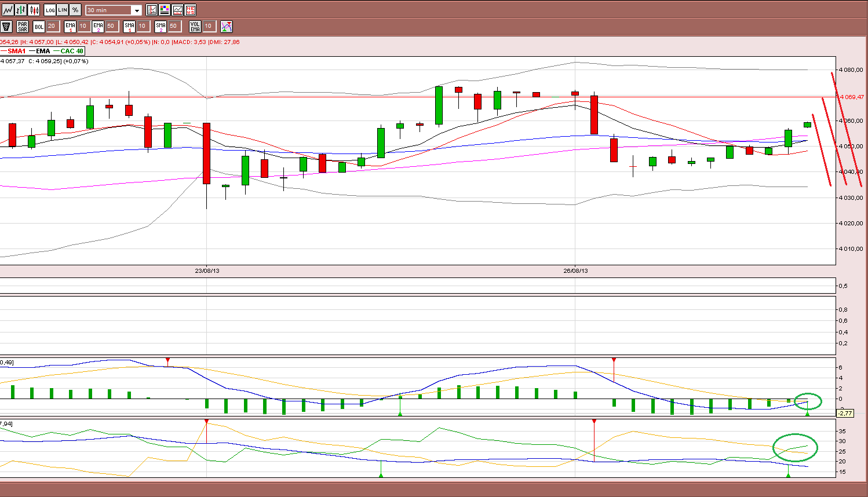Click the 4 060,00 price axis label
868x497 pixels.
coord(852,121)
